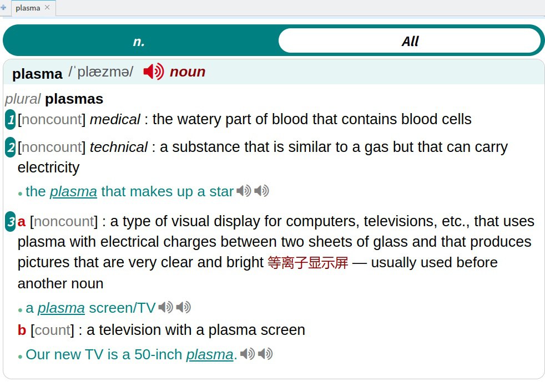Click sense number 2 marker
545x392 pixels.
(x=11, y=147)
